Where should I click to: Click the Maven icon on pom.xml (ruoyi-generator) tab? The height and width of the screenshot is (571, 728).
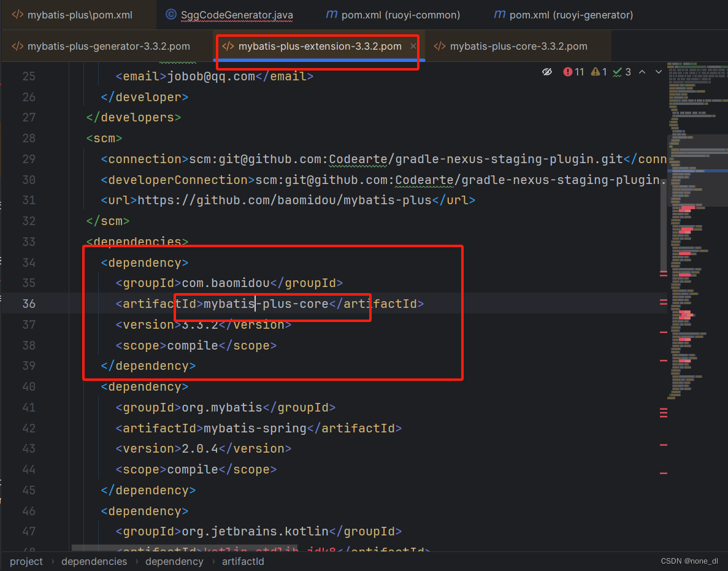click(x=499, y=15)
